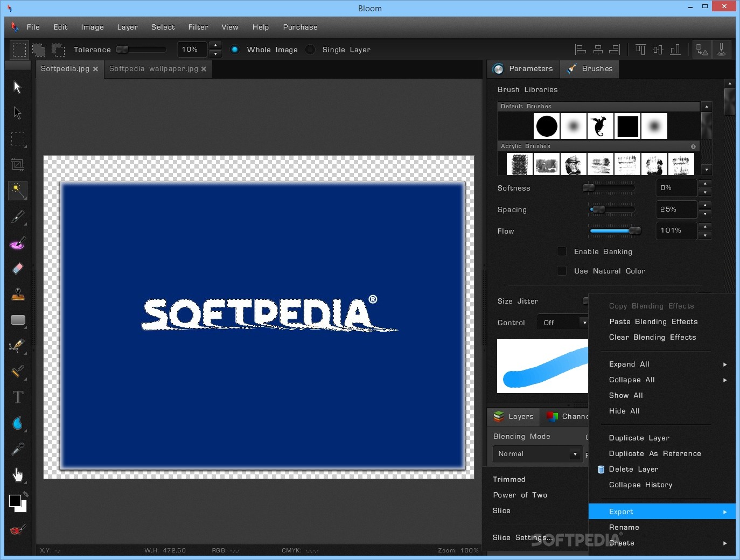Click Duplicate Layer in context menu

[x=639, y=438]
